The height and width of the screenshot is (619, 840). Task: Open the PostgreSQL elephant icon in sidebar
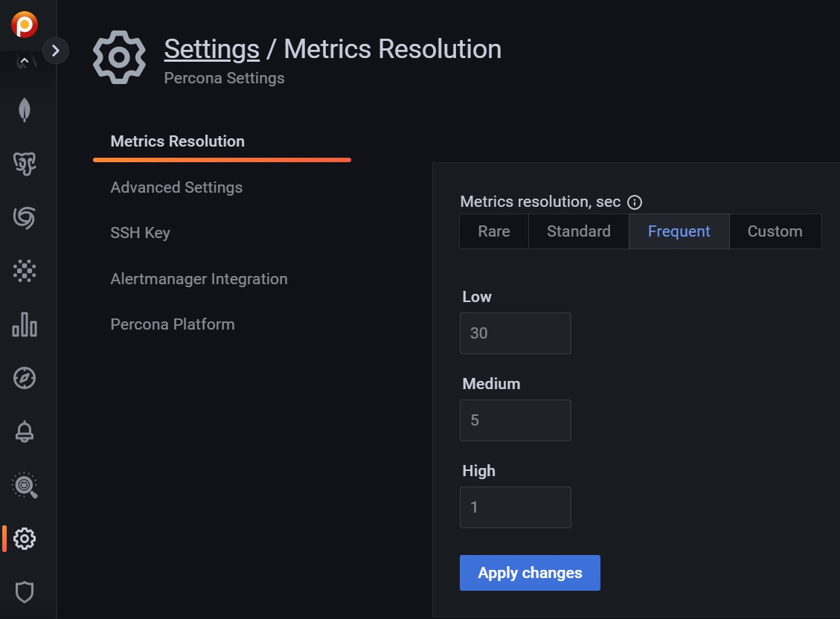pyautogui.click(x=25, y=164)
